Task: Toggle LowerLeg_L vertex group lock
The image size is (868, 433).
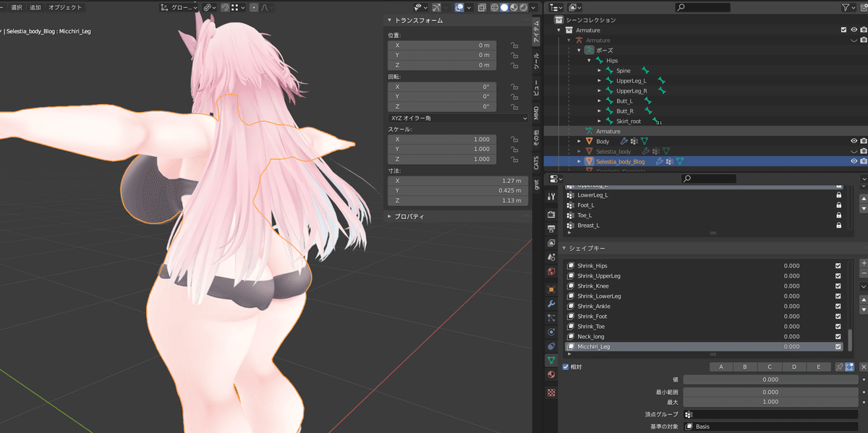Action: click(x=838, y=195)
